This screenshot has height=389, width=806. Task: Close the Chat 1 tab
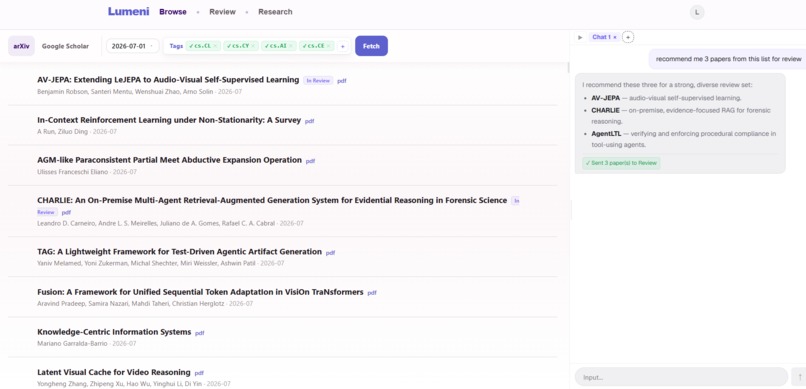(615, 37)
